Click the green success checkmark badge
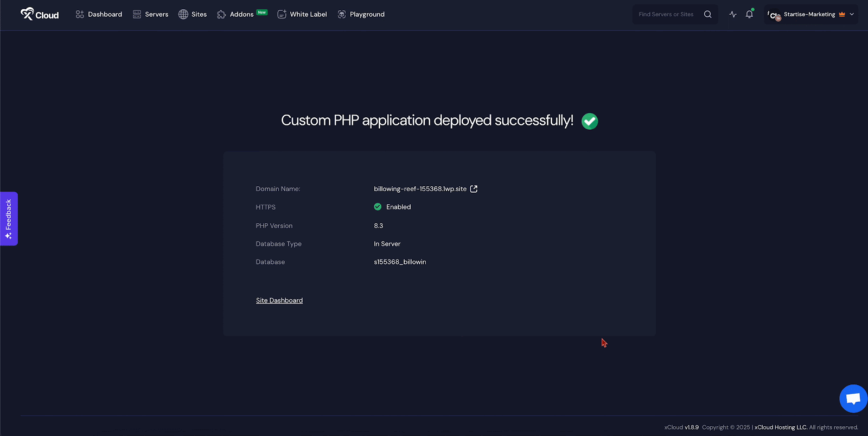 click(x=590, y=121)
